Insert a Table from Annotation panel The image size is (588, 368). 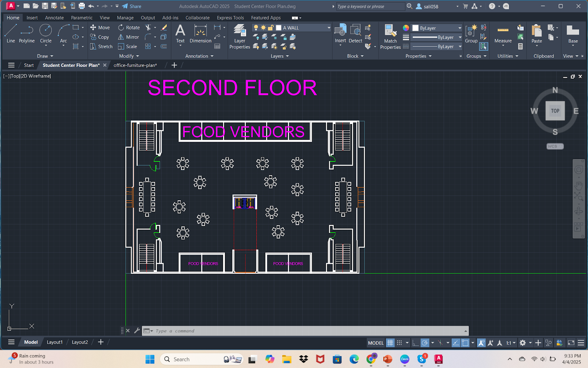point(217,47)
